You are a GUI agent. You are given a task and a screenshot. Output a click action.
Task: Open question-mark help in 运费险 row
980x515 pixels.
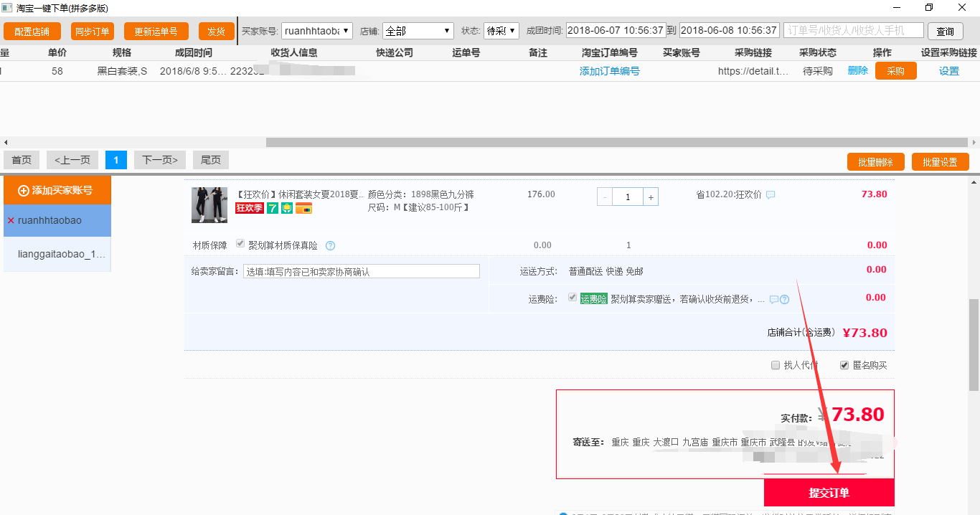coord(784,299)
